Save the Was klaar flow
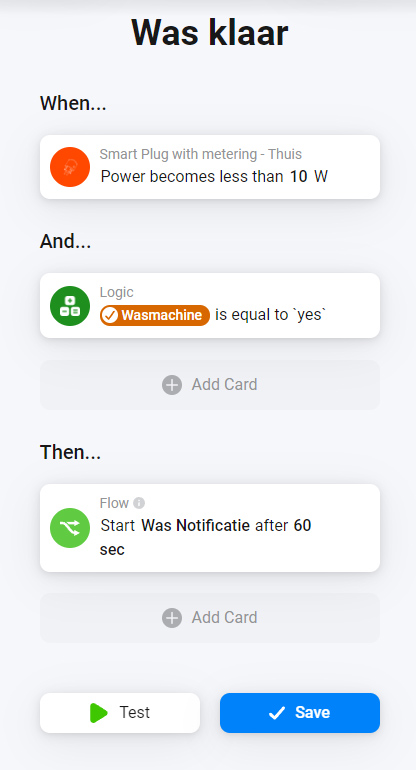416x770 pixels. (300, 713)
